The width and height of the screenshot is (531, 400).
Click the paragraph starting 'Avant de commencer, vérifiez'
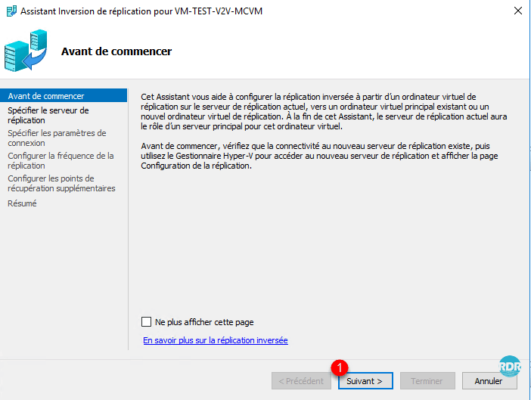pos(319,156)
